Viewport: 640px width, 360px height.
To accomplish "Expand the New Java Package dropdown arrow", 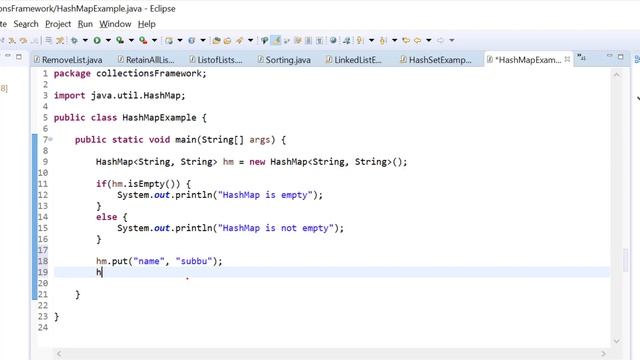I will tap(180, 40).
